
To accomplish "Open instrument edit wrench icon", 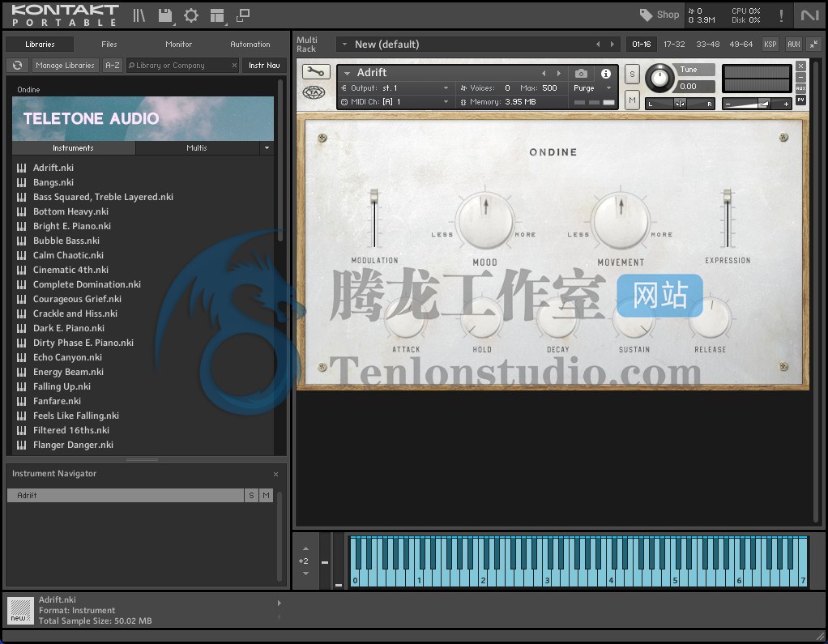I will (316, 71).
